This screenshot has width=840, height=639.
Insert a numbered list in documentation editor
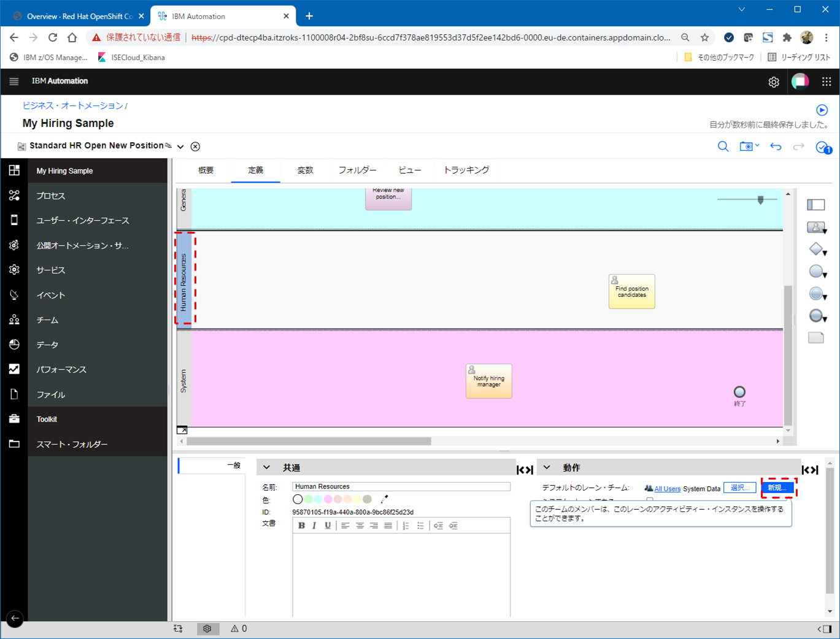click(x=406, y=526)
